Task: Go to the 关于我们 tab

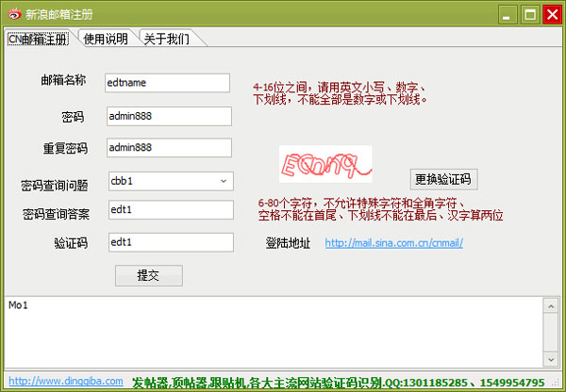Action: pyautogui.click(x=167, y=39)
